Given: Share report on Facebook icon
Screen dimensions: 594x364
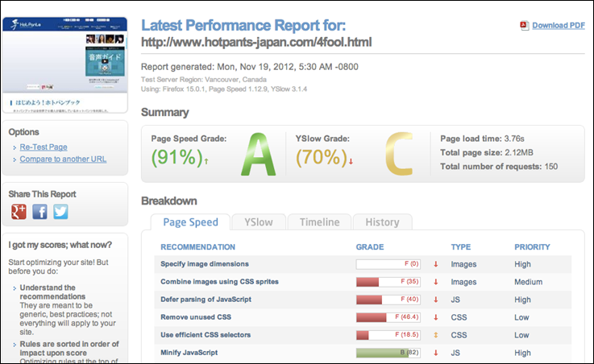Looking at the screenshot, I should [39, 212].
